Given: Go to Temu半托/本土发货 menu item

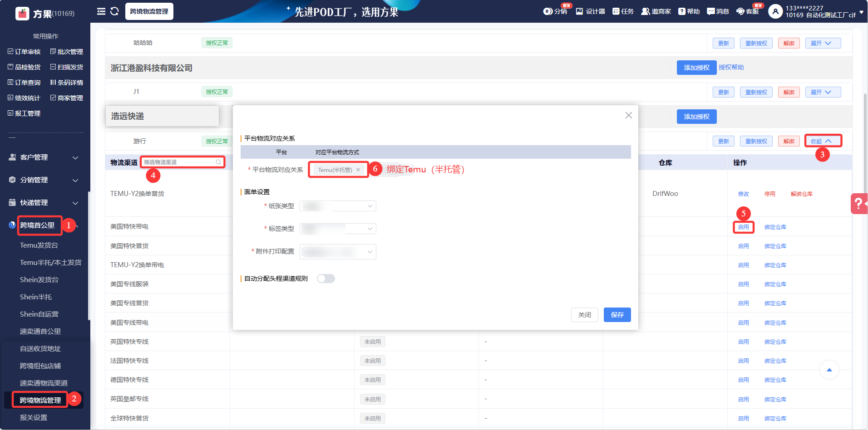Looking at the screenshot, I should [51, 263].
